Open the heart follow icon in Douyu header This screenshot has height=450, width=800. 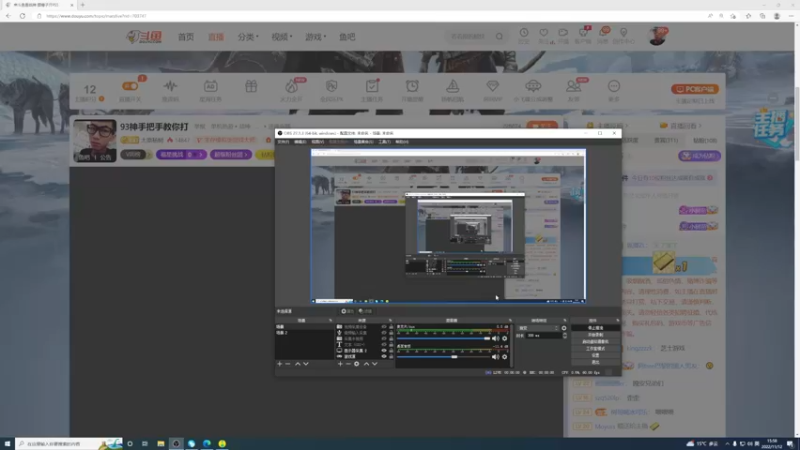point(544,33)
